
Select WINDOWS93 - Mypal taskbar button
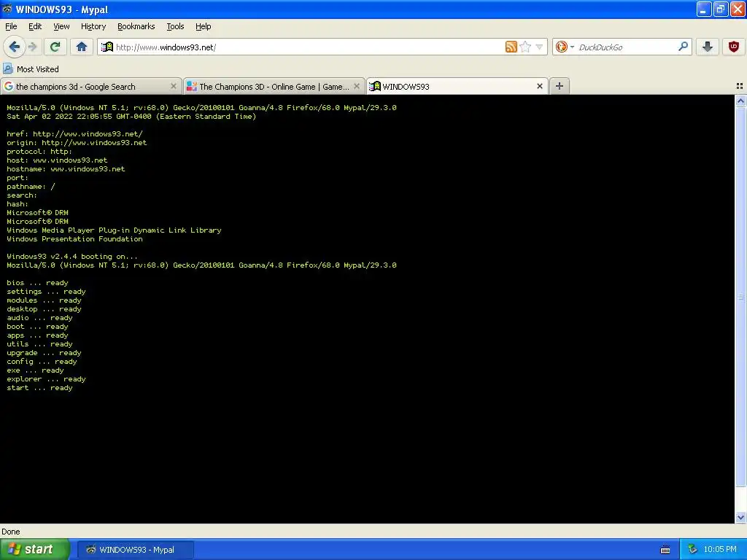click(x=135, y=550)
